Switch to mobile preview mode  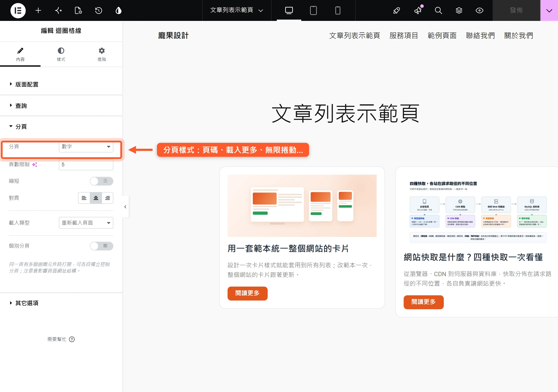[x=338, y=10]
